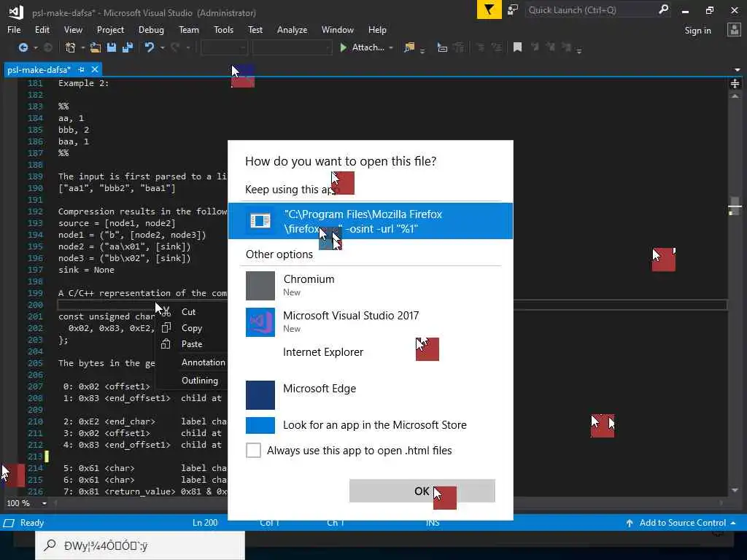Click the Navigate Backward arrow icon

pos(23,47)
